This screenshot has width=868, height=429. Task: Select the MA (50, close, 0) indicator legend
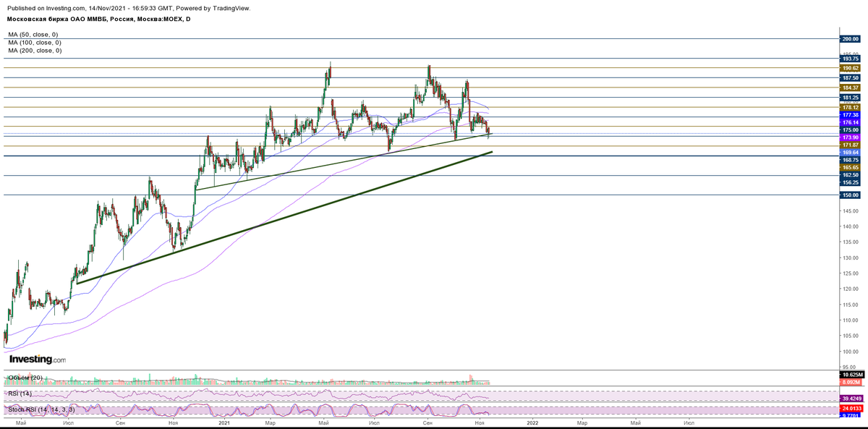pyautogui.click(x=33, y=35)
